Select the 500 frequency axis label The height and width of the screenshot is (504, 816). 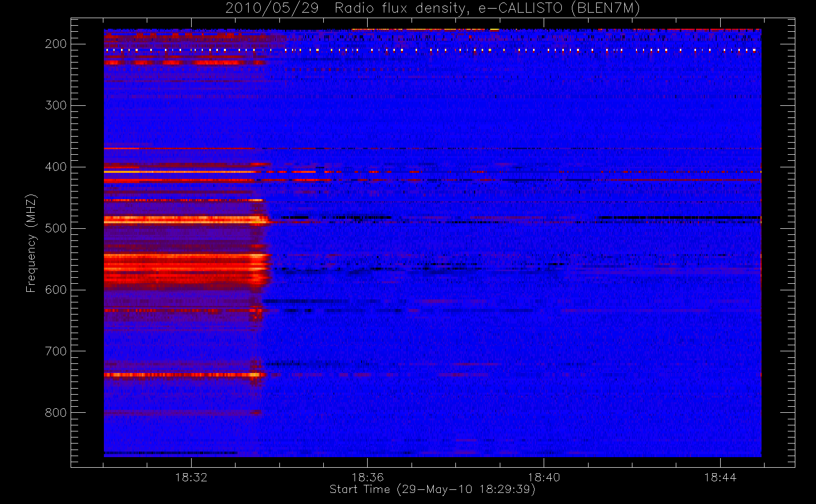[55, 228]
